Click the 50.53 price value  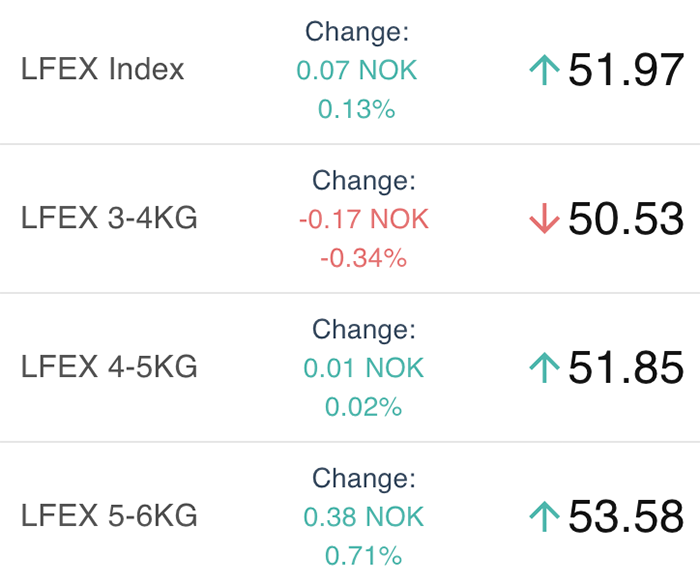click(626, 218)
